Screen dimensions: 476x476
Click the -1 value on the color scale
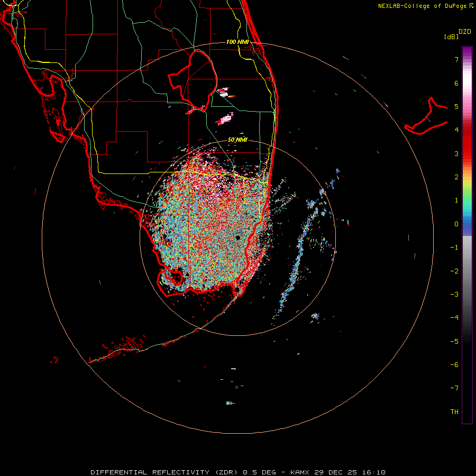(x=454, y=248)
